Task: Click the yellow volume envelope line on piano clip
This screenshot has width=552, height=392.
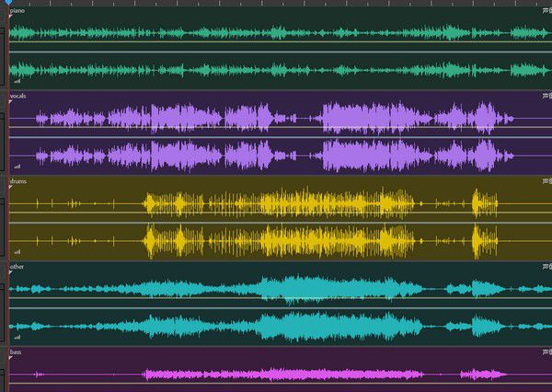Action: click(x=281, y=42)
